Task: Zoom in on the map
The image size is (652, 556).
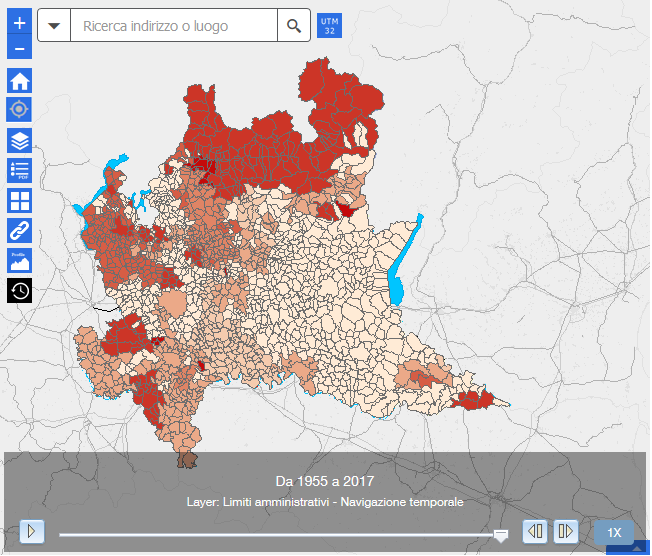Action: pos(20,24)
